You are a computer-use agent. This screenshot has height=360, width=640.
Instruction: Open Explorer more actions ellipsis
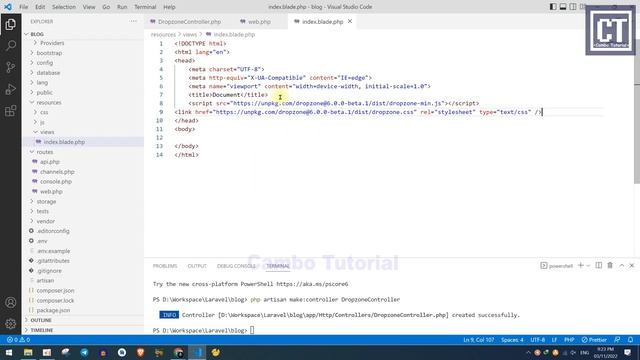tap(133, 21)
